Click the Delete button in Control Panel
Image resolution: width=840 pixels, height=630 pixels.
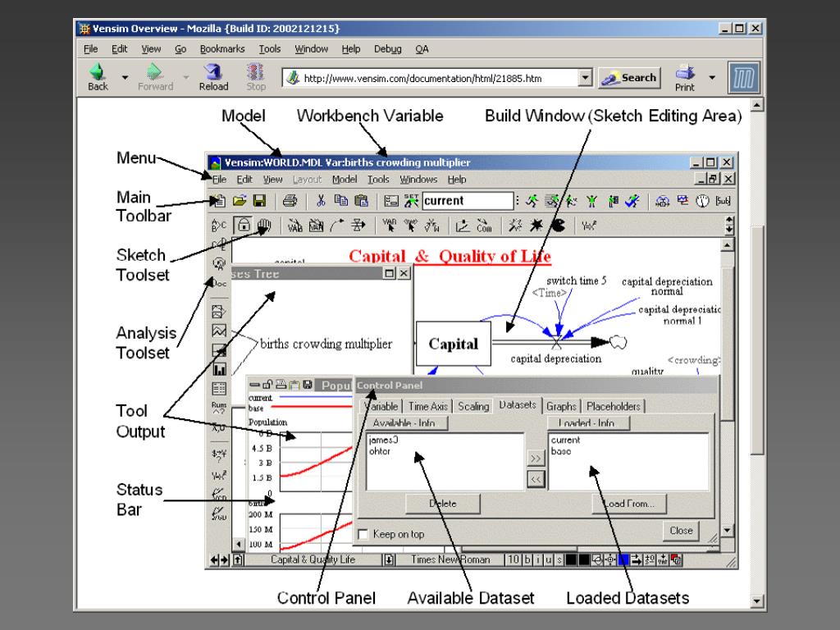pos(442,504)
